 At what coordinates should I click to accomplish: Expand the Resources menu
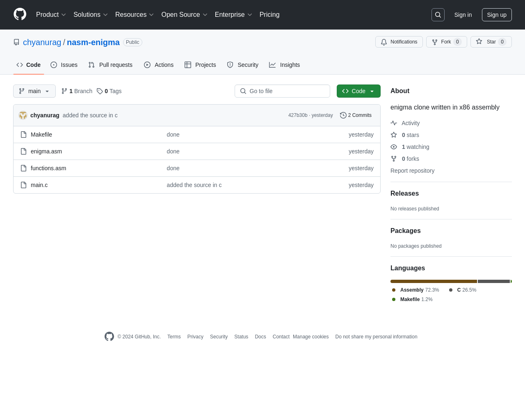coord(135,15)
